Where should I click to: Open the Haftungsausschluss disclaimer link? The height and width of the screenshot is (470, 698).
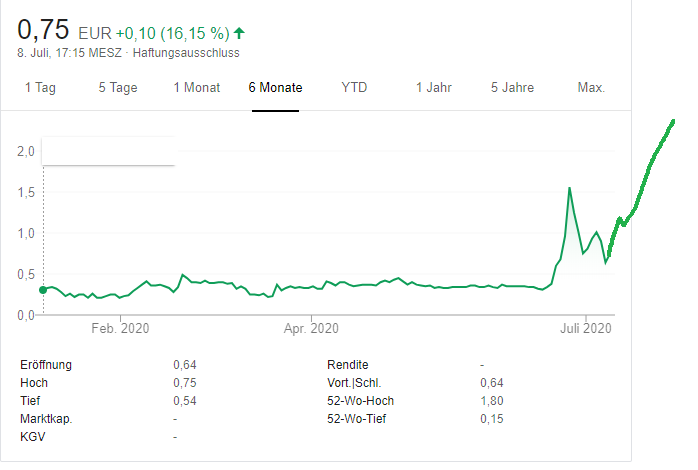[x=200, y=53]
